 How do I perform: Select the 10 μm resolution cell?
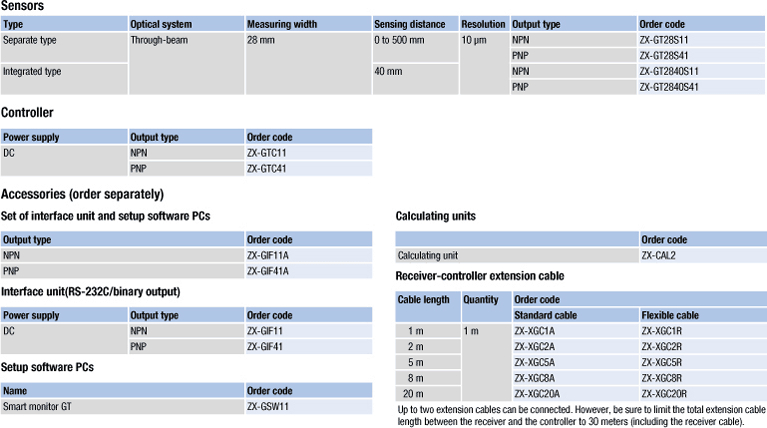[x=474, y=39]
